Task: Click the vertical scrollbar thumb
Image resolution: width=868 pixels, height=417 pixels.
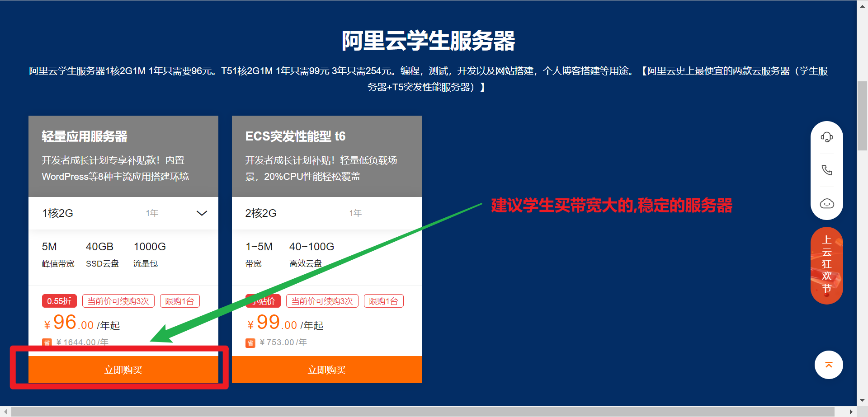Action: tap(863, 116)
